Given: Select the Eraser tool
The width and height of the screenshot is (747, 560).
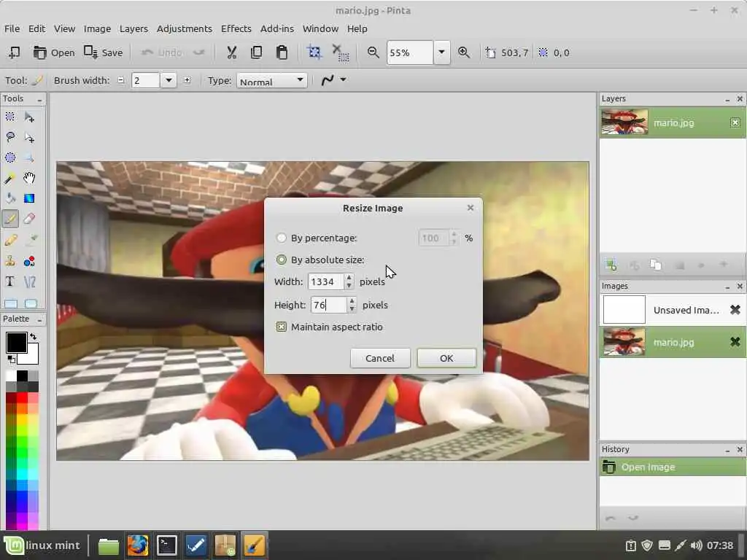Looking at the screenshot, I should tap(29, 219).
